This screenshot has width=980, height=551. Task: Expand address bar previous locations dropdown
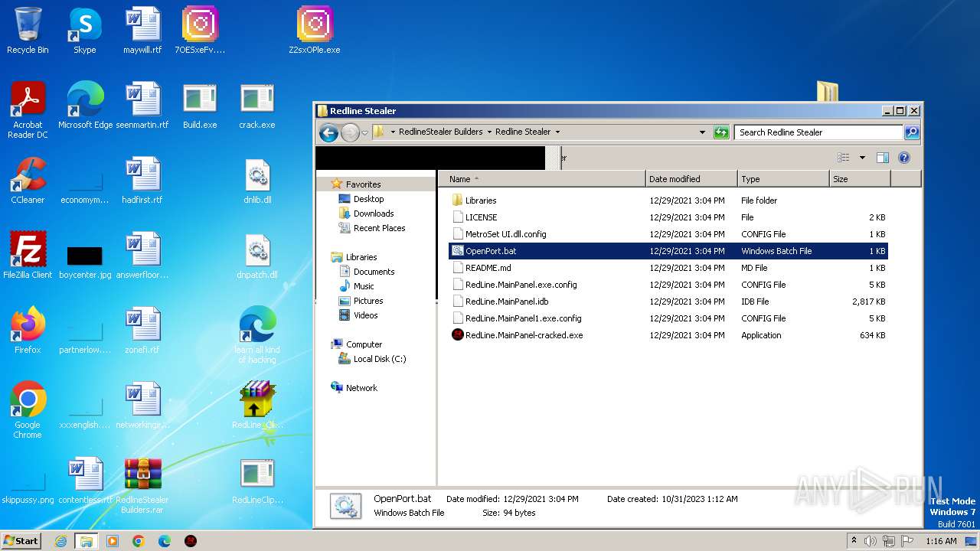click(702, 132)
